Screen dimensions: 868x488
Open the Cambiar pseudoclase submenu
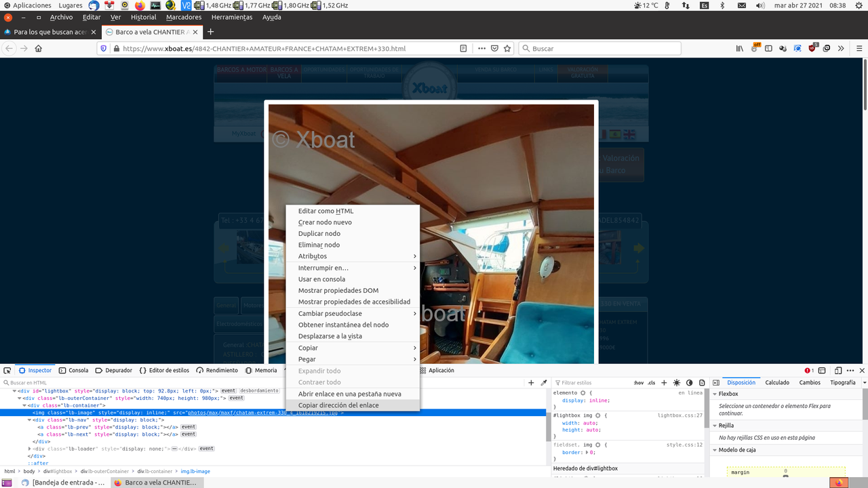click(353, 314)
